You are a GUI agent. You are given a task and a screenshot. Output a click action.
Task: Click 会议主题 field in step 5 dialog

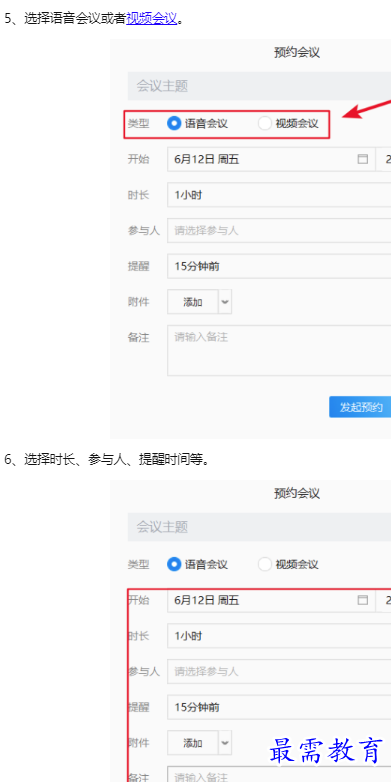click(259, 86)
